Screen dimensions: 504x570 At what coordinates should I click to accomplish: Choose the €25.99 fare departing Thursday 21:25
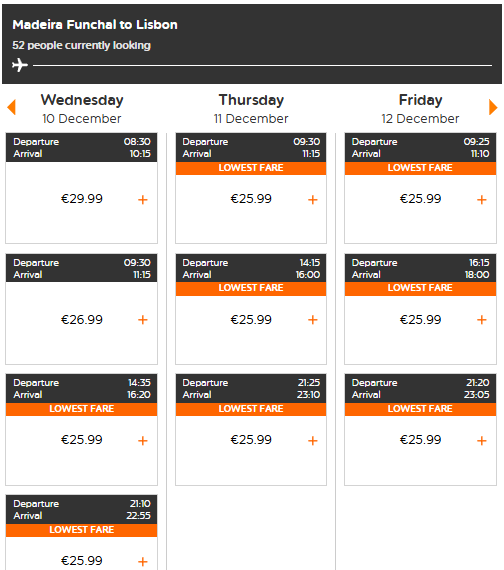[x=251, y=440]
